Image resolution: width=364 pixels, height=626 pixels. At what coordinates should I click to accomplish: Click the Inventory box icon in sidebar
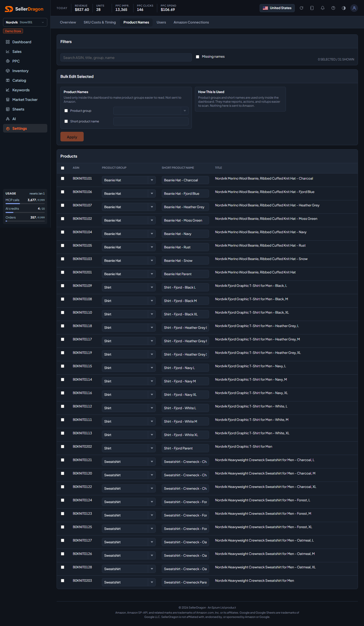(8, 71)
